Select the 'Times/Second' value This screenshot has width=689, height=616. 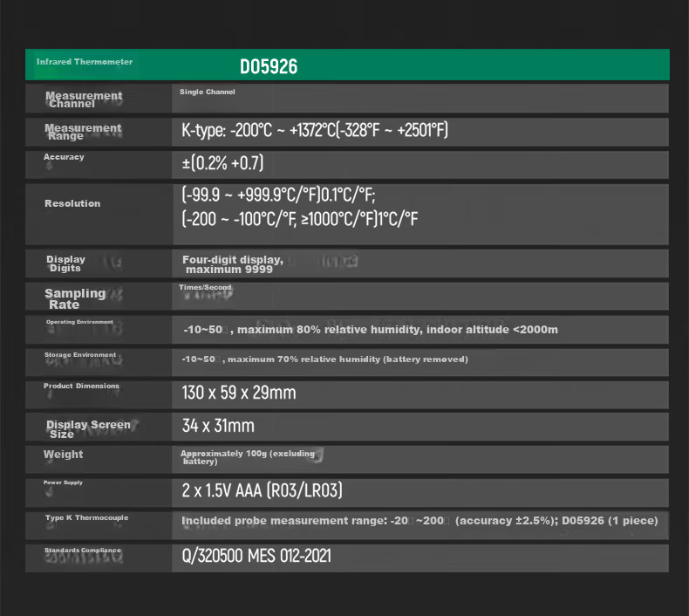[205, 287]
